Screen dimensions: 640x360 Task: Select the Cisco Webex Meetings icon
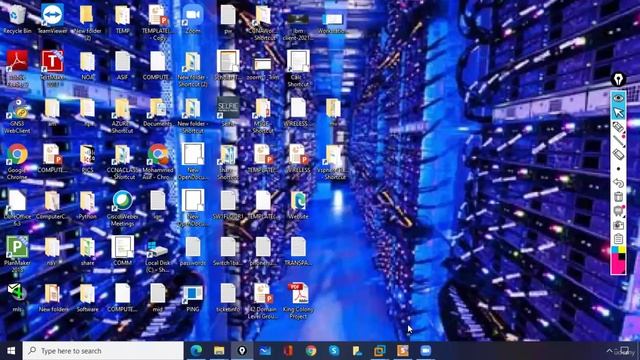(x=122, y=209)
